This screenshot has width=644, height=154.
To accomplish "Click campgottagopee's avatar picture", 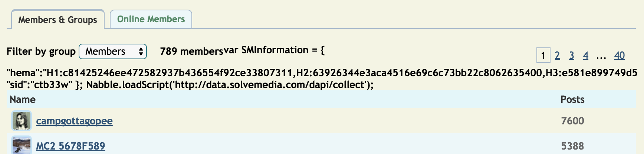I will click(x=22, y=121).
